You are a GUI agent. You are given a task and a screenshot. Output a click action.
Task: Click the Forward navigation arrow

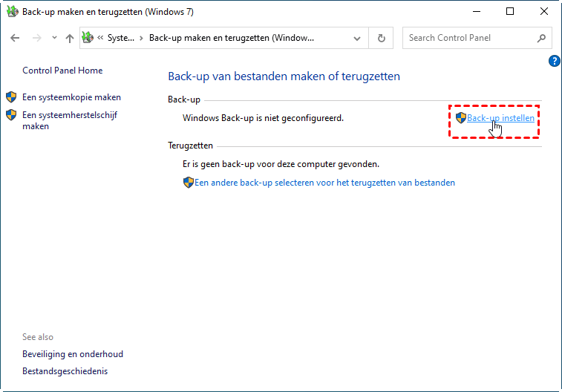(36, 38)
